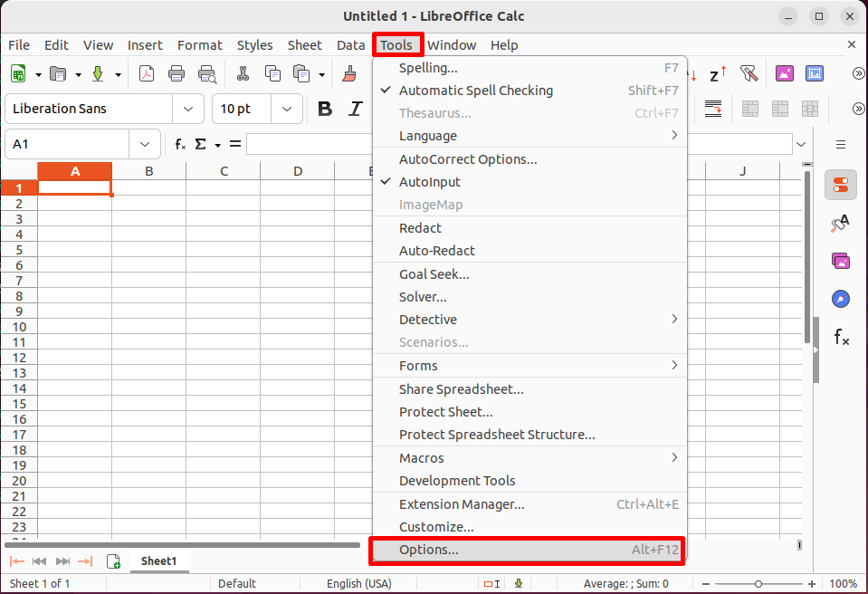Expand the Forms submenu
The width and height of the screenshot is (868, 594).
529,366
